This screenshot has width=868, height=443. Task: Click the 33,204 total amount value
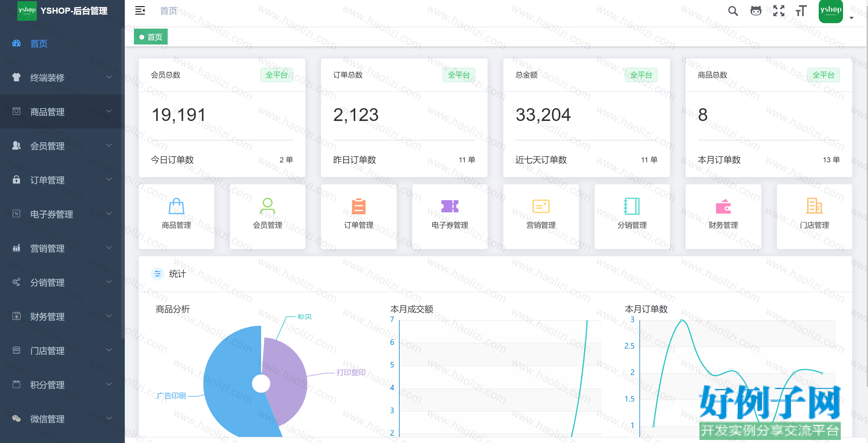[x=543, y=115]
